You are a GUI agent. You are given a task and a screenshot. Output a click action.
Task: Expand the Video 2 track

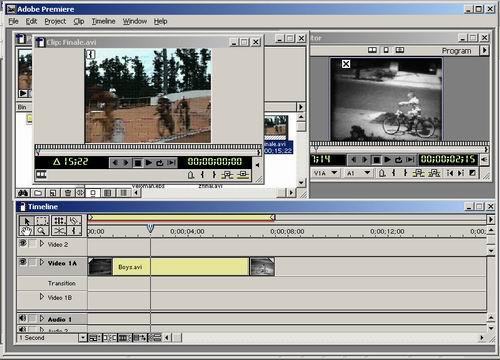click(42, 244)
